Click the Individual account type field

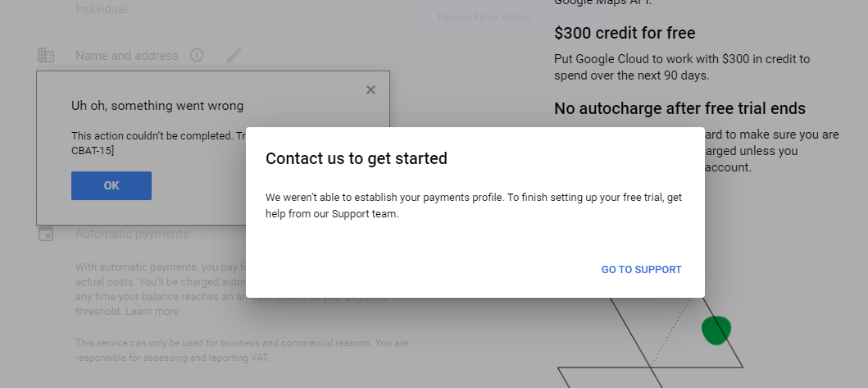pyautogui.click(x=102, y=9)
